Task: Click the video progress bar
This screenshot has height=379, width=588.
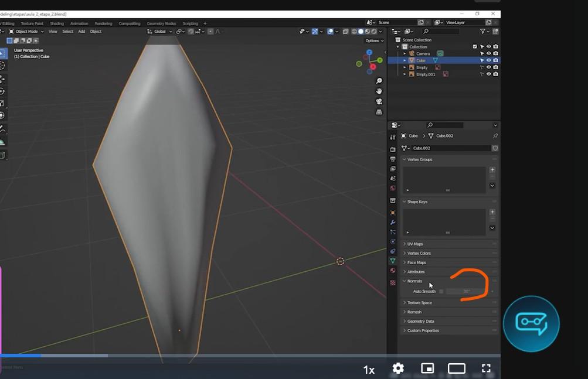Action: [x=234, y=356]
